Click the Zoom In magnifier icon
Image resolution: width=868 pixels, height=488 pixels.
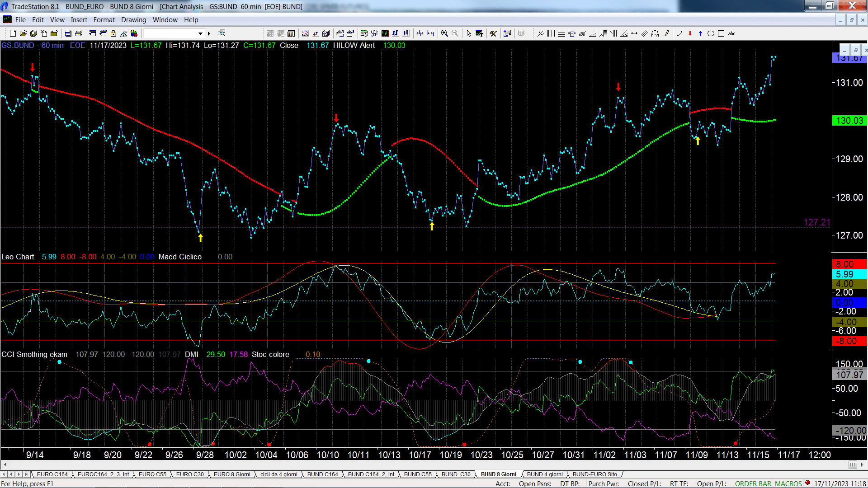[x=444, y=33]
